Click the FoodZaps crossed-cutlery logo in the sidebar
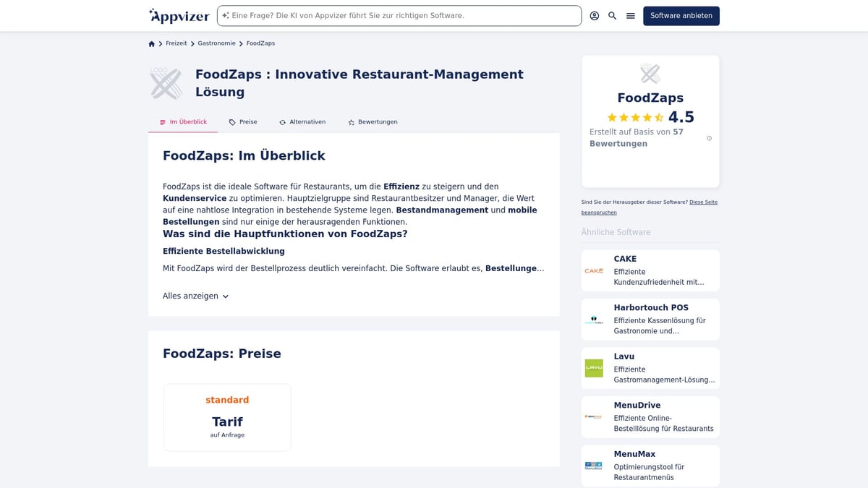 pos(650,73)
